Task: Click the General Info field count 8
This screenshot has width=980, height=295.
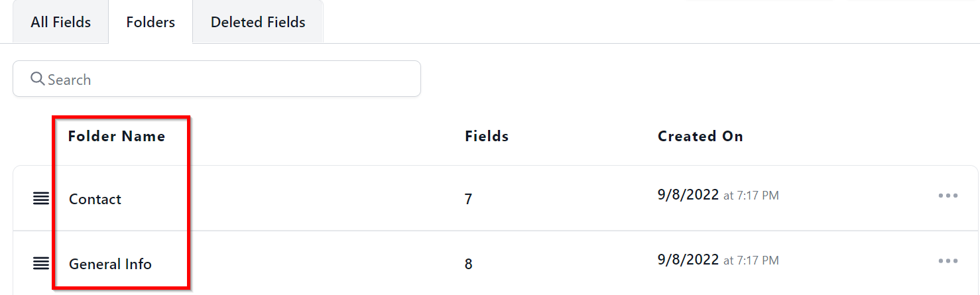Action: [468, 265]
